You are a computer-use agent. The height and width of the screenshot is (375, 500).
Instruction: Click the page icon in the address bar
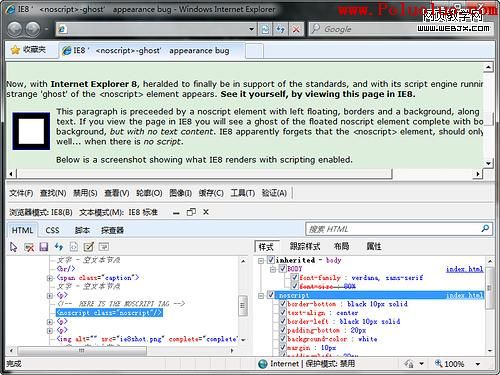62,29
